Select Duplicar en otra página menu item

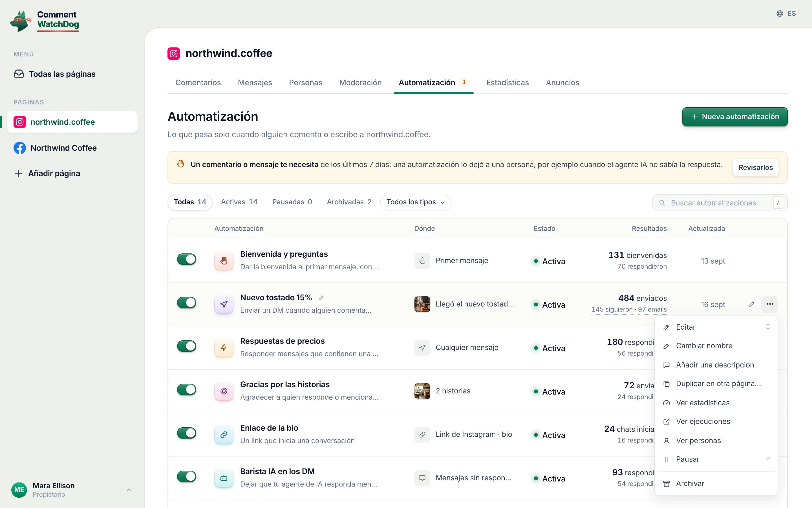716,384
